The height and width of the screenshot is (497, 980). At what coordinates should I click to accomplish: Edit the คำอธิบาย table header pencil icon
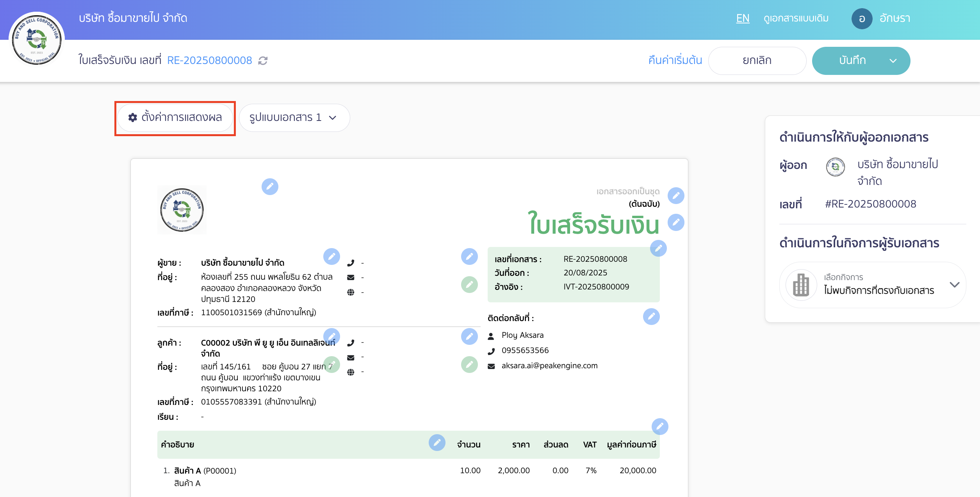pos(437,443)
